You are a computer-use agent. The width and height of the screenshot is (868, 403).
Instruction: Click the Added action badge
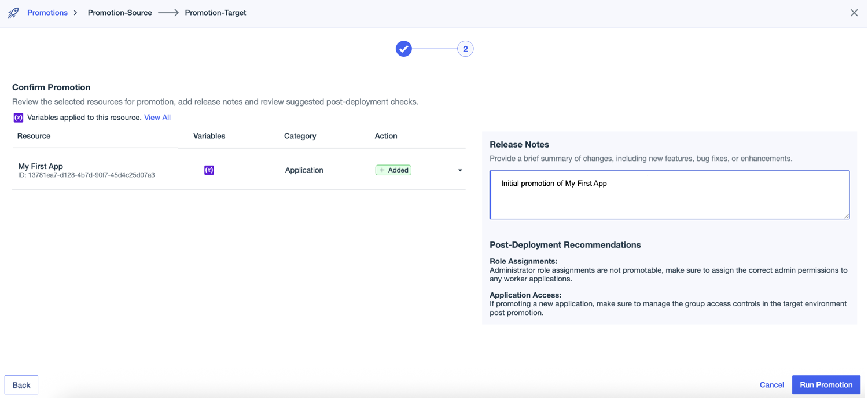393,170
